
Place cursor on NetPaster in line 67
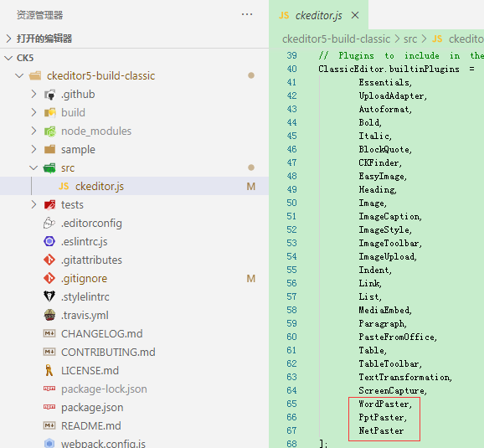(381, 430)
